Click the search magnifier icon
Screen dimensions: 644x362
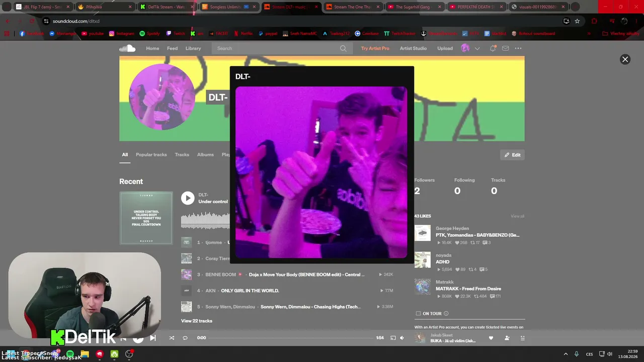pyautogui.click(x=343, y=48)
